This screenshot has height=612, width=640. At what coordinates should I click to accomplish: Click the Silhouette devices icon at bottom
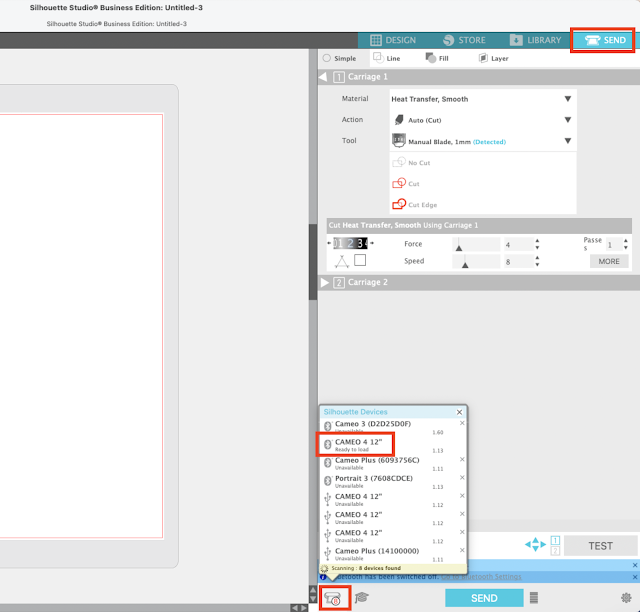point(335,598)
